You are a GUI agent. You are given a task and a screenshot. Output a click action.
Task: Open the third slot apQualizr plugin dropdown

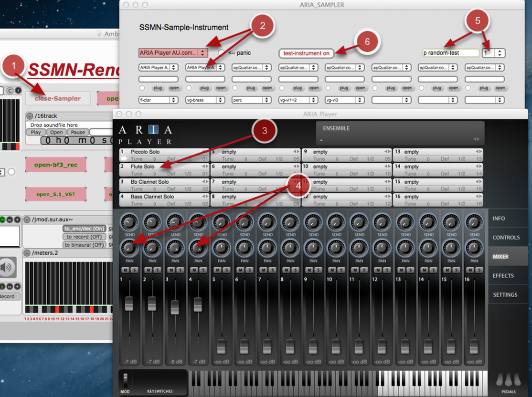[251, 68]
